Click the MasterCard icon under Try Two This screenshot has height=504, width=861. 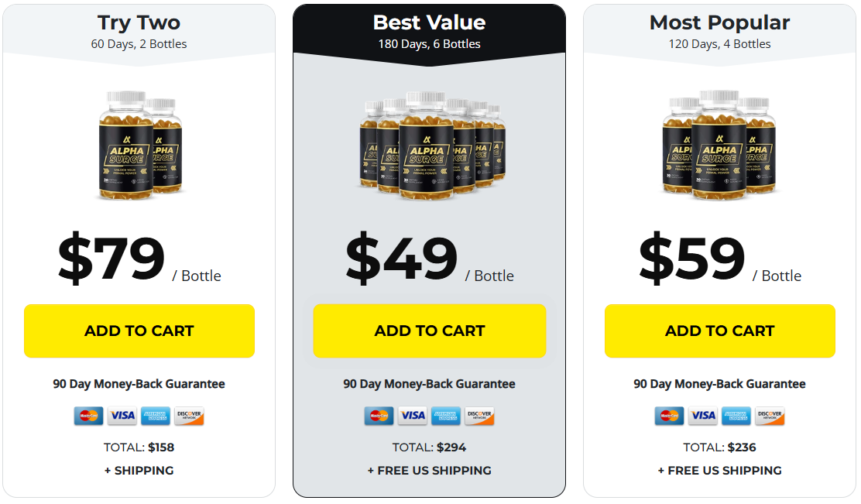coord(88,417)
